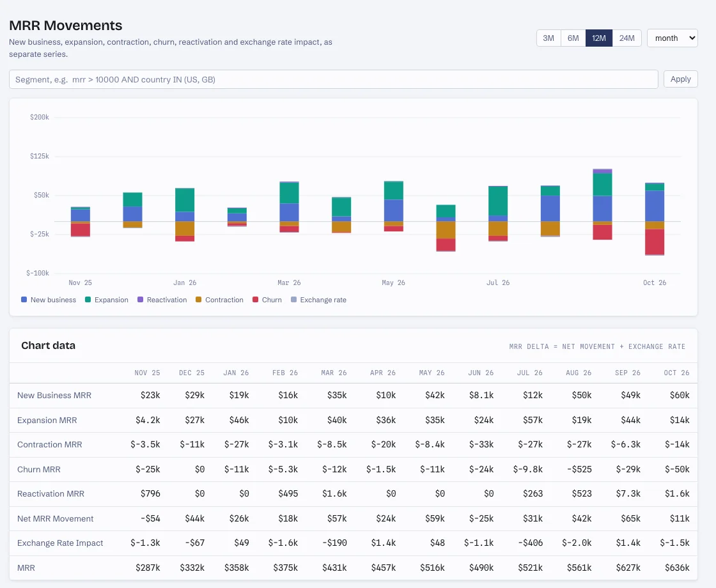Click the Oct 26 chart bar
Image resolution: width=716 pixels, height=588 pixels.
point(655,219)
